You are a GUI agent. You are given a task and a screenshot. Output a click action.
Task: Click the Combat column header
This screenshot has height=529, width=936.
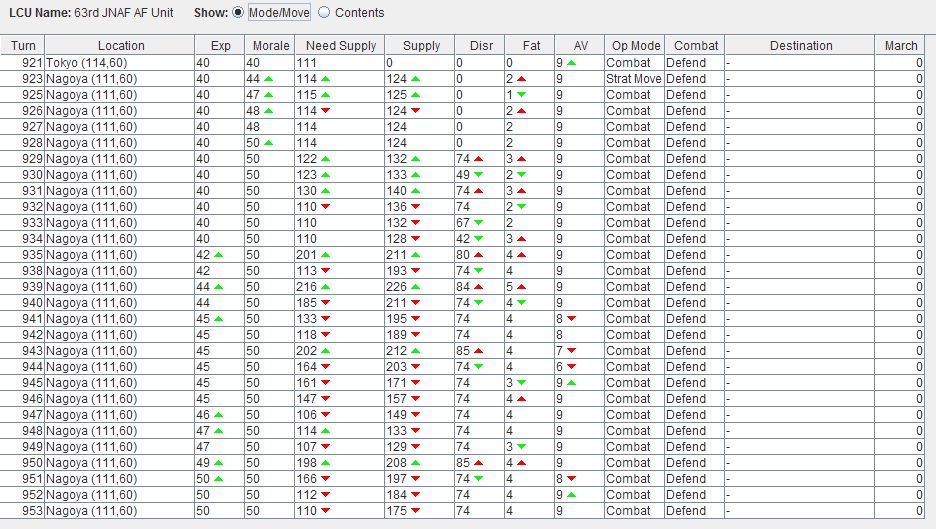coord(695,45)
